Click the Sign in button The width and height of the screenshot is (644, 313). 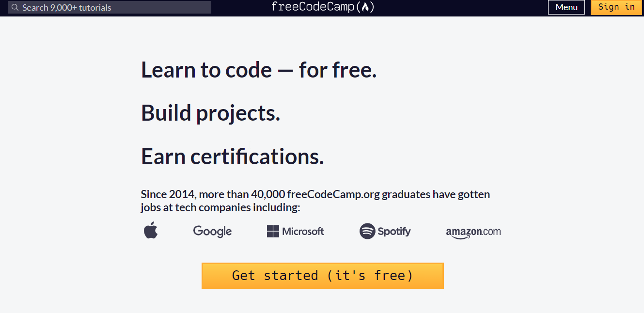click(x=616, y=7)
